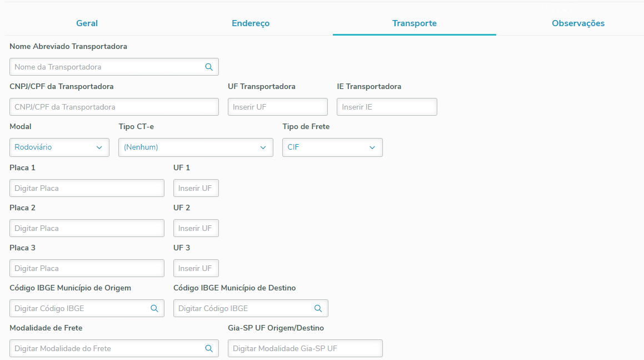Click search icon for Município de Destino
The image size is (644, 360).
coord(318,308)
